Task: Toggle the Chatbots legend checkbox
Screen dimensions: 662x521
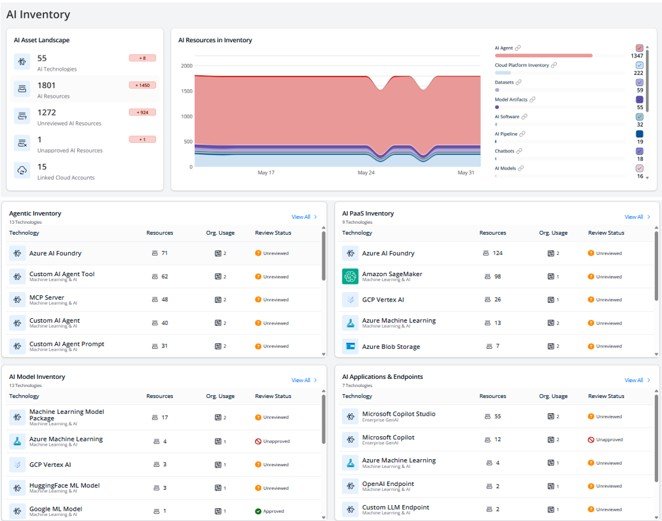Action: pos(639,151)
